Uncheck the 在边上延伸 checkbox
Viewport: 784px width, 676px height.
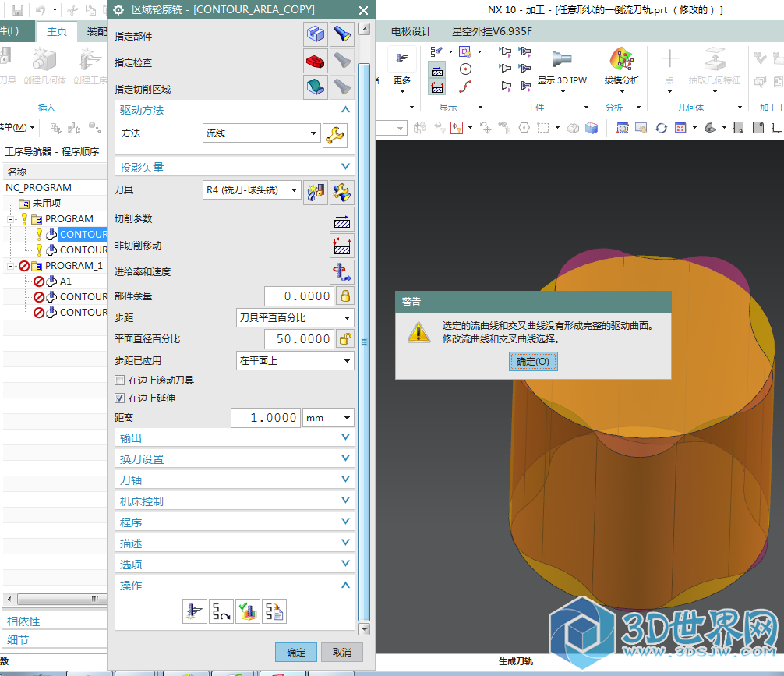pos(119,398)
